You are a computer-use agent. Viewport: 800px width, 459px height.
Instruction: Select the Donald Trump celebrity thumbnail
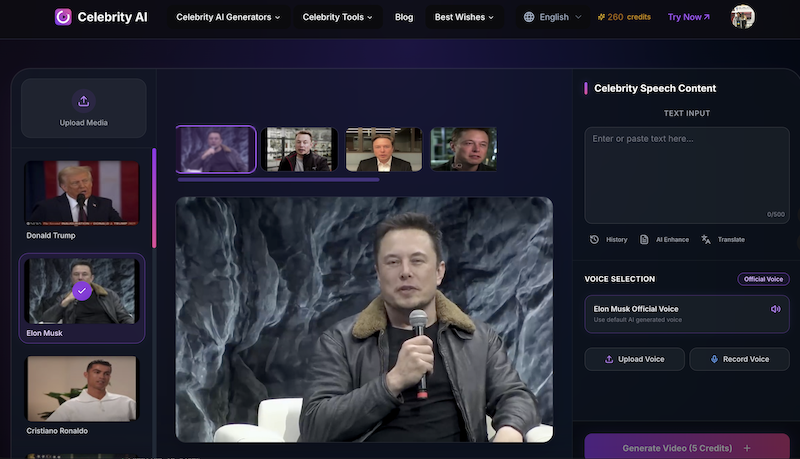click(82, 193)
